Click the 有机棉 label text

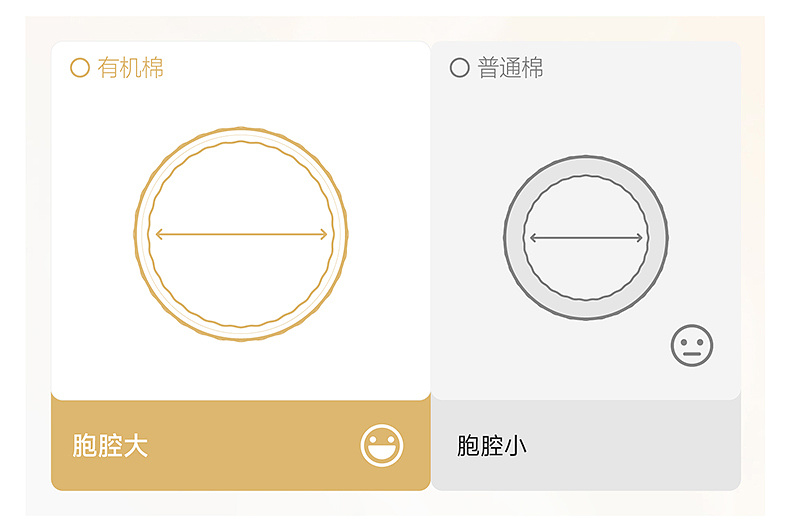click(x=130, y=68)
